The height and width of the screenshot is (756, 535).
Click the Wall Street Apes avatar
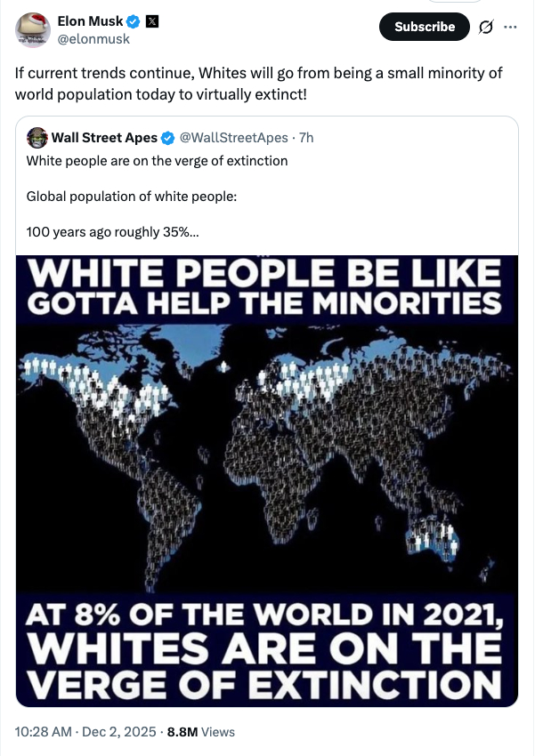click(x=36, y=138)
